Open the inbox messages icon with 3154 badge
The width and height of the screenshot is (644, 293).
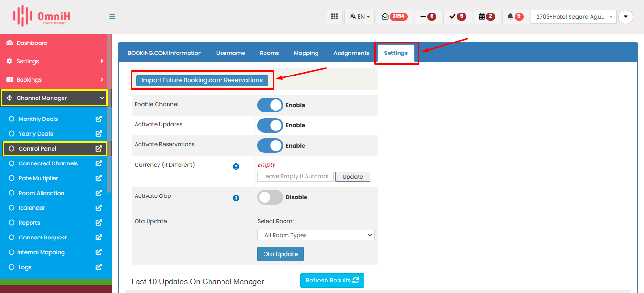tap(394, 16)
